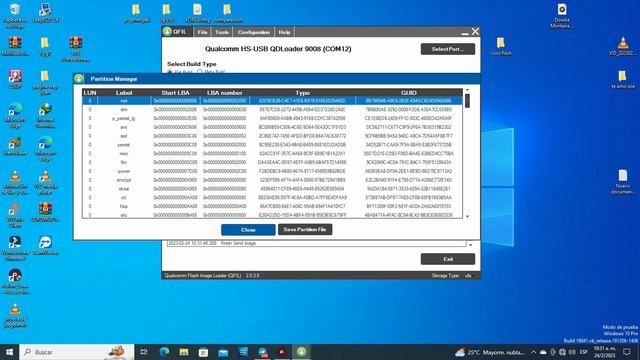The image size is (640, 360).
Task: Click the ESP language indicator
Action: (x=584, y=352)
